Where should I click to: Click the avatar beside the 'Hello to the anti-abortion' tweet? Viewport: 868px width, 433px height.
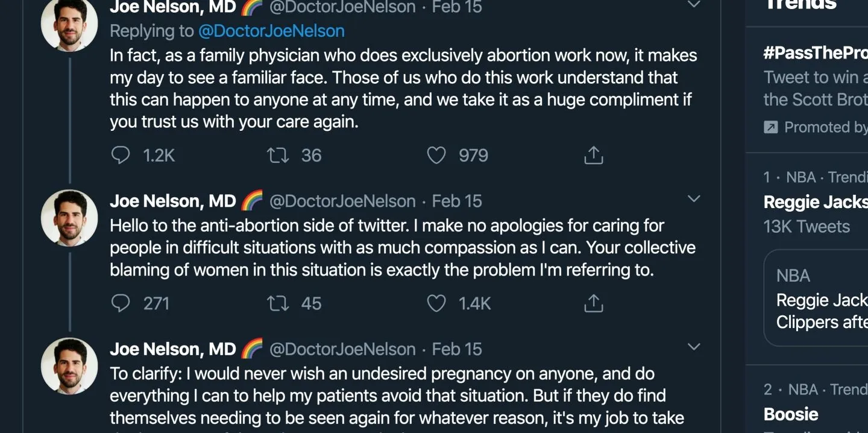[x=69, y=218]
